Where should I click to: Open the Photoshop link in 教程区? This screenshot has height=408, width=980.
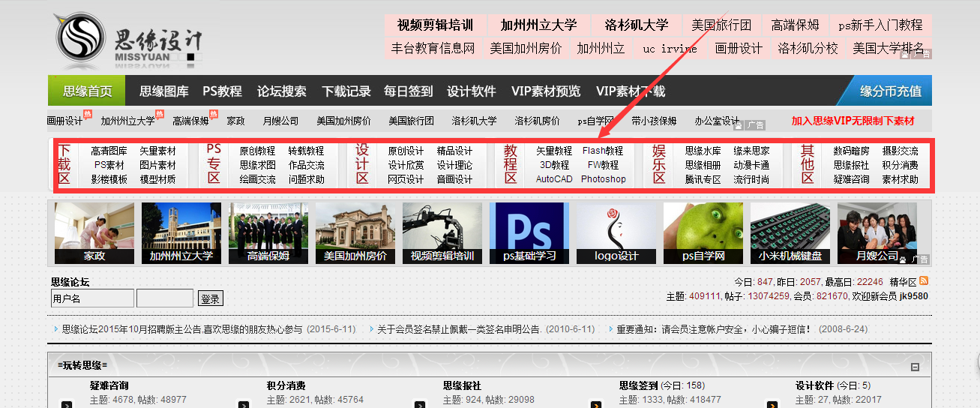[x=603, y=179]
